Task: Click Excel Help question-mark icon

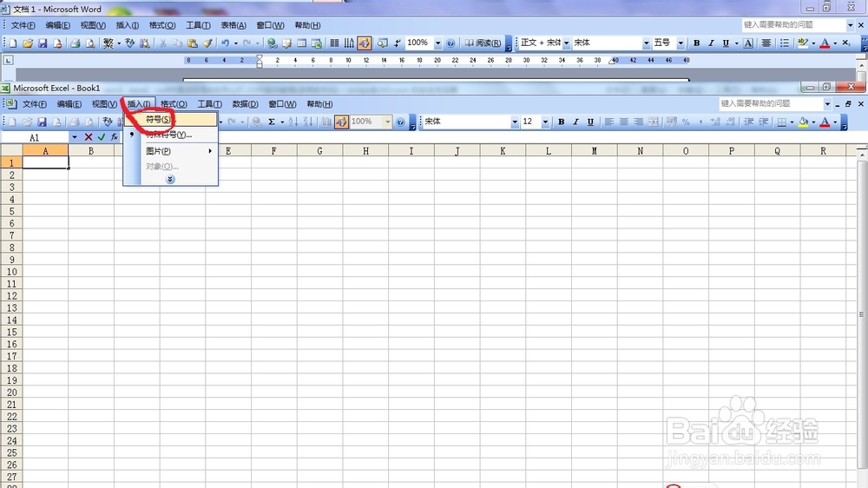Action: [x=401, y=122]
